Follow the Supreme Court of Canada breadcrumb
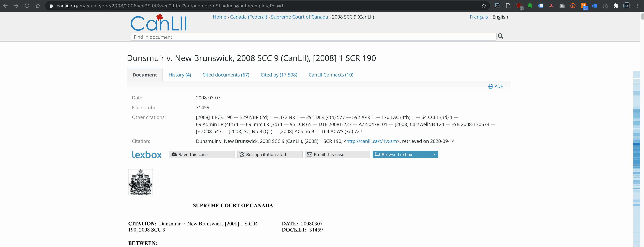The height and width of the screenshot is (247, 644). 299,17
